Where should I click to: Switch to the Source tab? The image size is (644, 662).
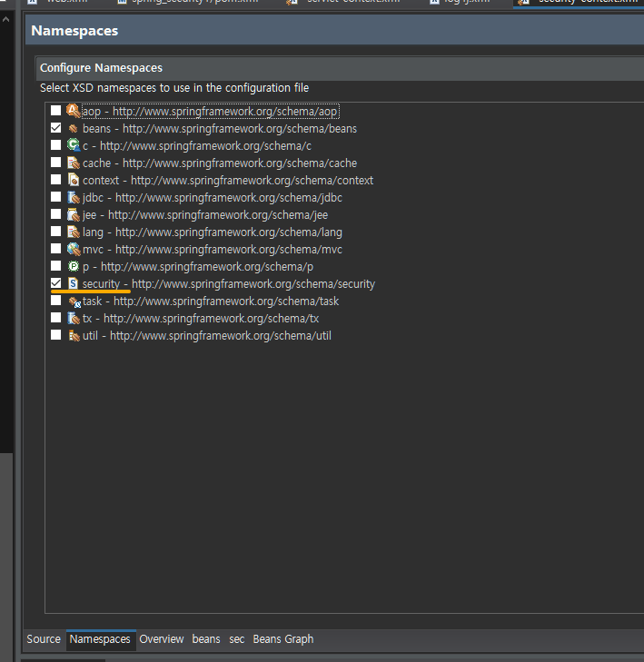point(44,639)
